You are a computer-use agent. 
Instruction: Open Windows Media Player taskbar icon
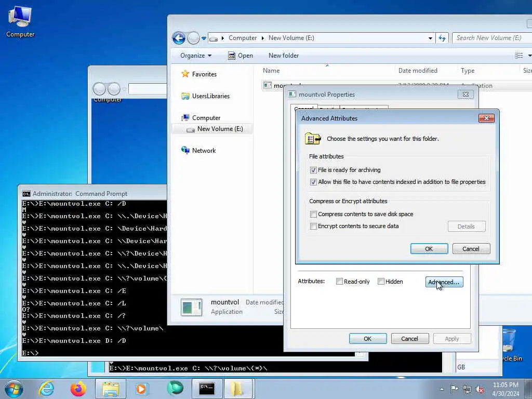pyautogui.click(x=141, y=389)
